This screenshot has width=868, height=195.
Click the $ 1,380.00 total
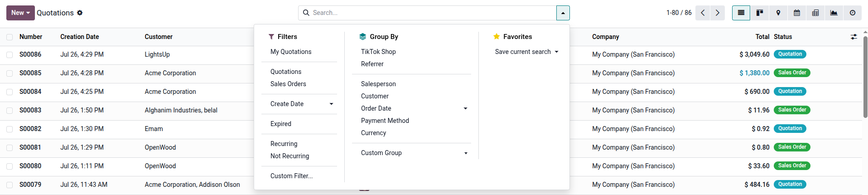pyautogui.click(x=754, y=73)
